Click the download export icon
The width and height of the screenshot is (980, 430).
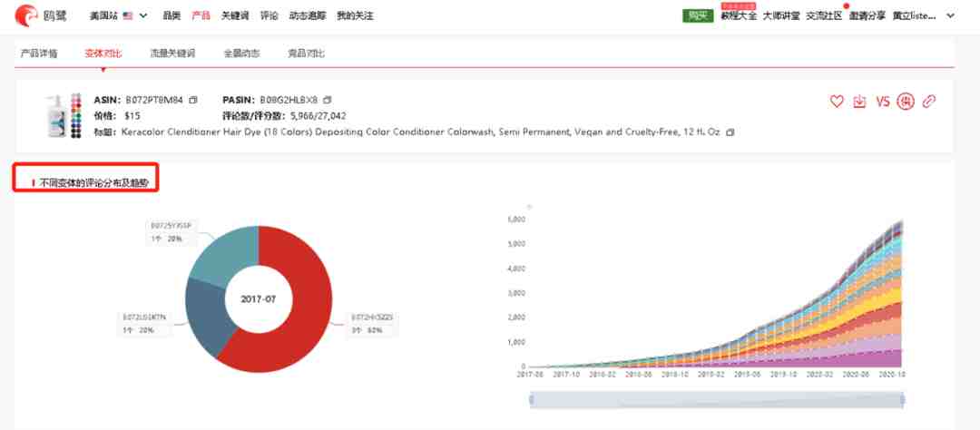point(859,102)
